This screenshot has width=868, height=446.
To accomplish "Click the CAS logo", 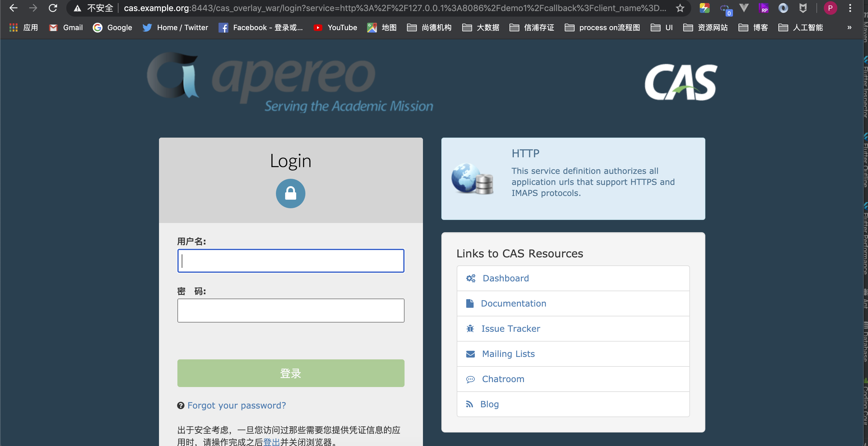I will 681,82.
